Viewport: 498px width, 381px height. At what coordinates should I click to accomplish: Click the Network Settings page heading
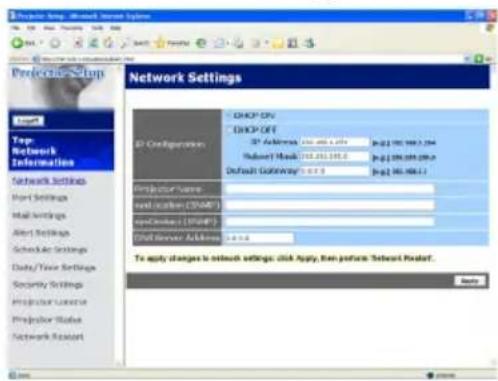click(185, 78)
